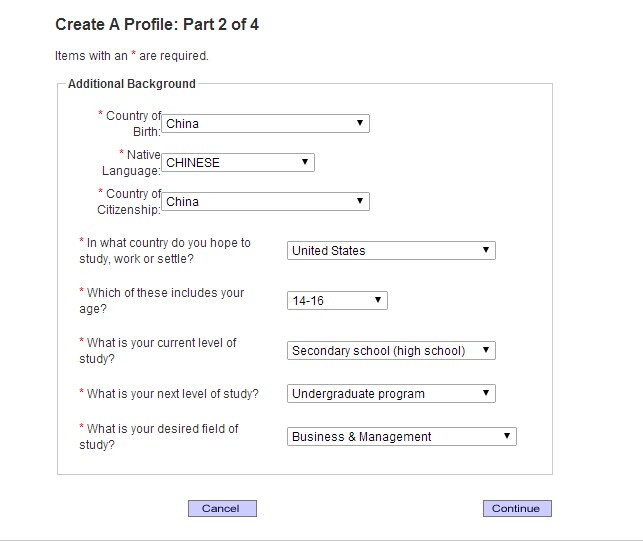Click the arrow on the Country of Birth selector

[360, 123]
